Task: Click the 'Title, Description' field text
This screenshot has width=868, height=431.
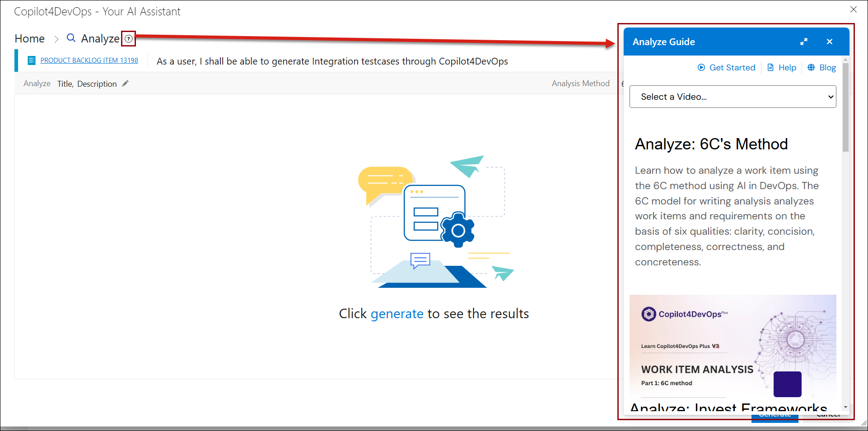Action: [x=87, y=84]
